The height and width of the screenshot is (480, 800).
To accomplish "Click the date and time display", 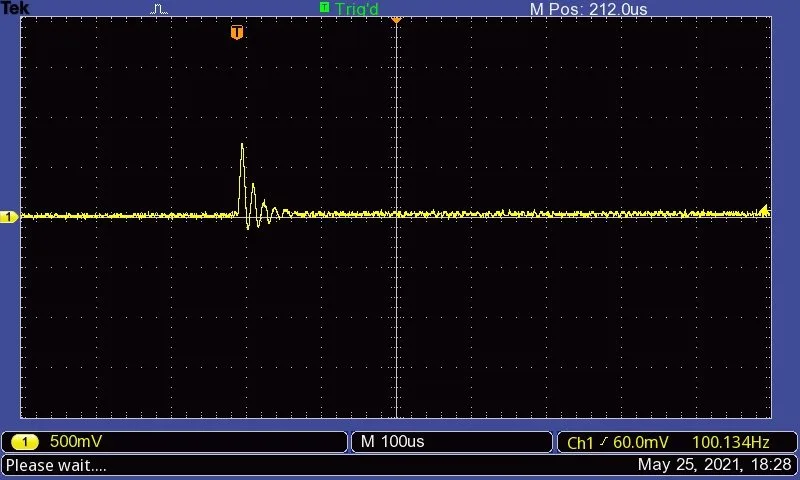I will click(714, 465).
